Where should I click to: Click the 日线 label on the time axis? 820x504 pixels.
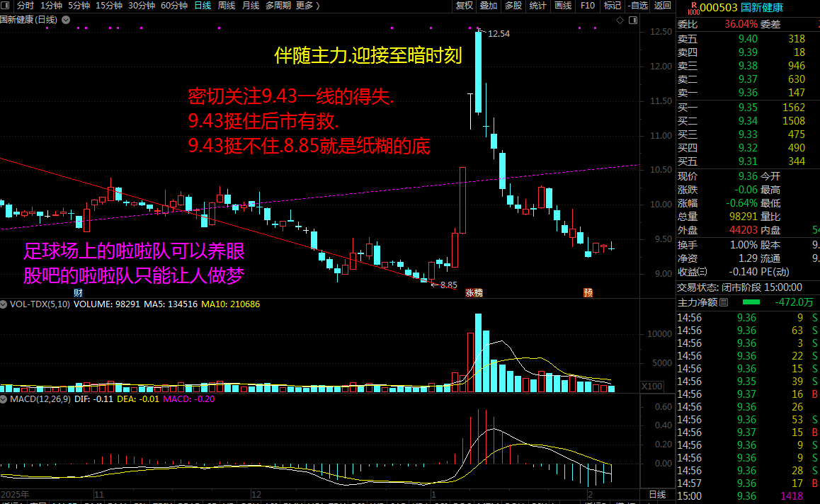[x=657, y=495]
